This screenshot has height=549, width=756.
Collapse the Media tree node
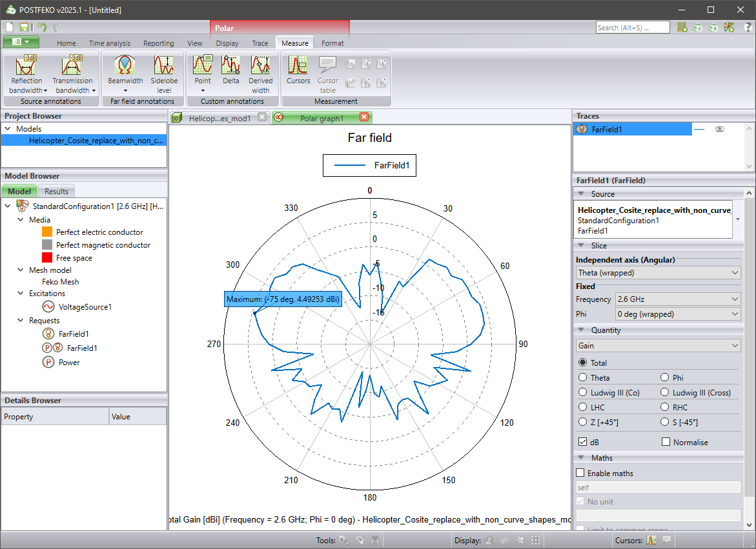20,219
